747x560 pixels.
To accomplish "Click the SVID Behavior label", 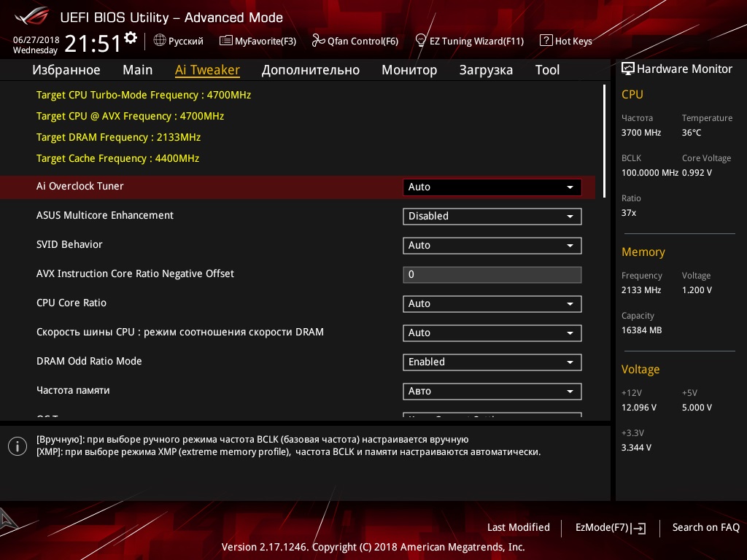I will pos(69,244).
